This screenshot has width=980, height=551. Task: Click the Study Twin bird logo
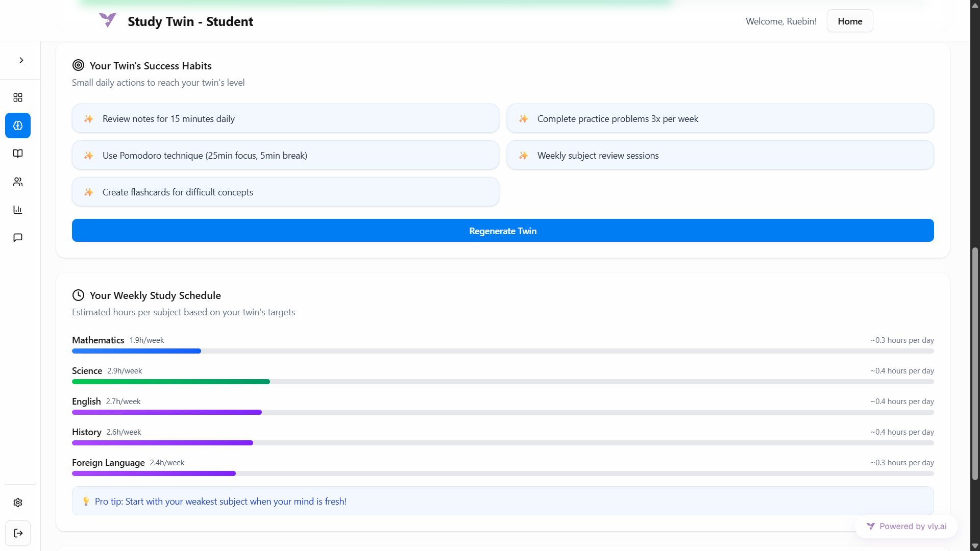coord(108,20)
